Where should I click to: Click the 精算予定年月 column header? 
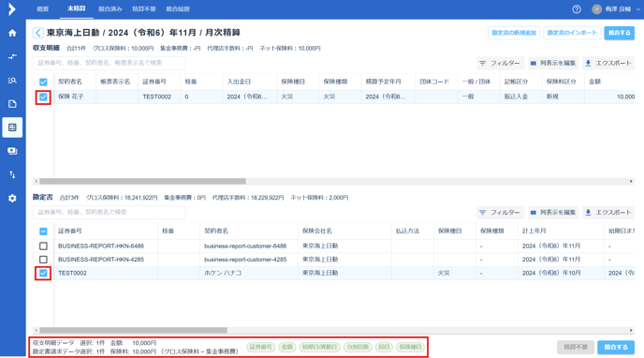(383, 82)
